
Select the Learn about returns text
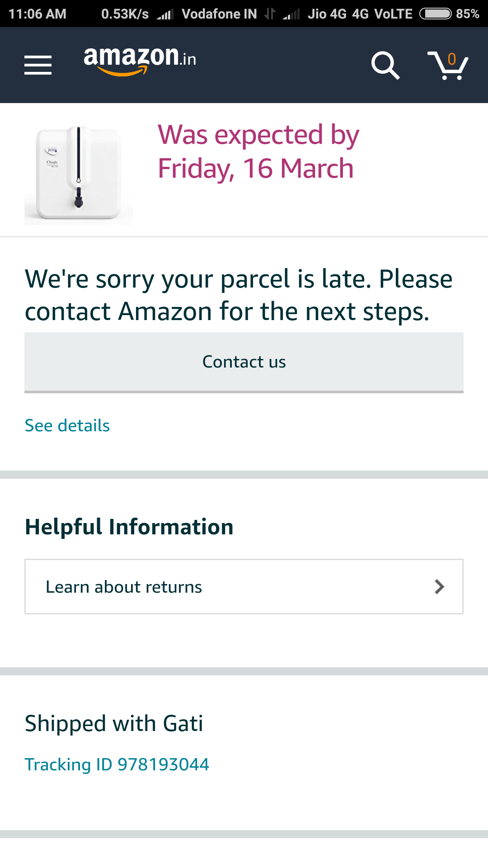pyautogui.click(x=124, y=587)
